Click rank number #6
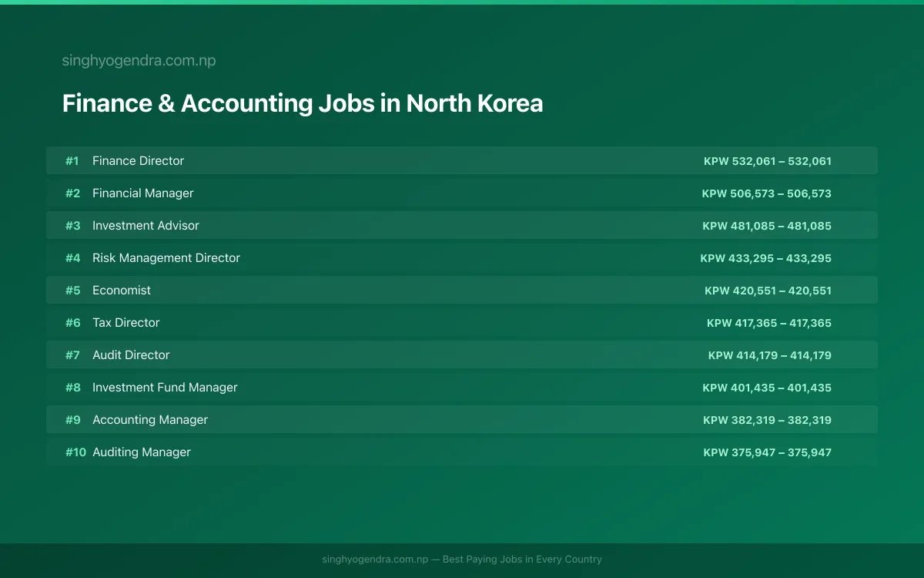This screenshot has height=578, width=924. 72,323
